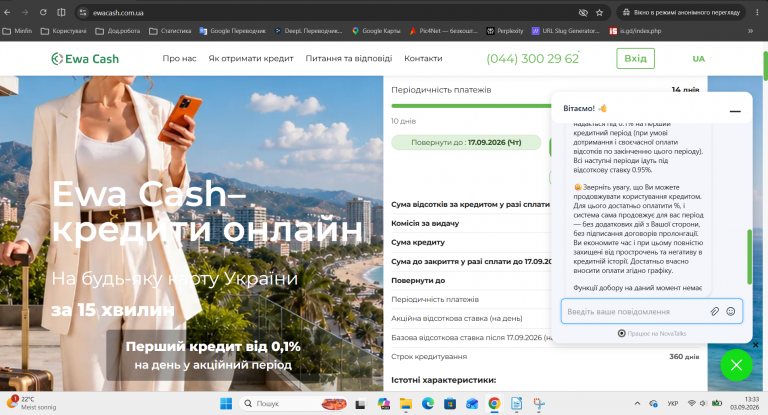Click the Ewa Cash logo
Image resolution: width=768 pixels, height=415 pixels.
[x=85, y=59]
